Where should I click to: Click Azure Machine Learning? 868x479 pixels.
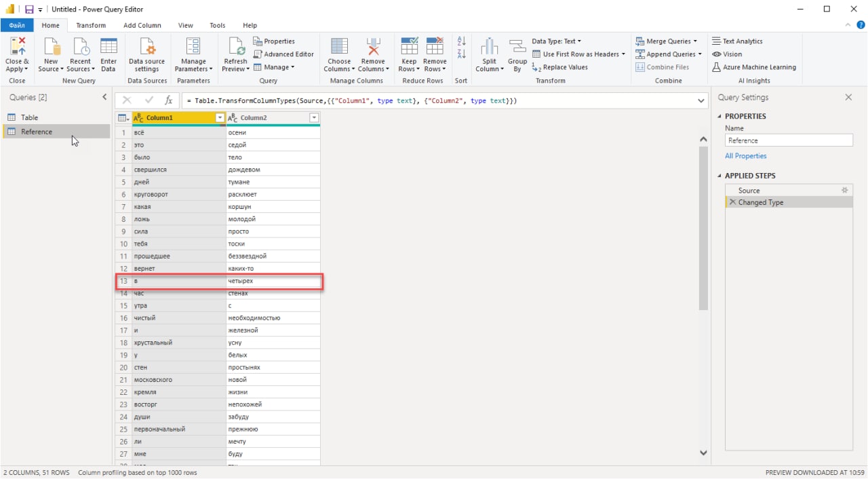tap(754, 67)
